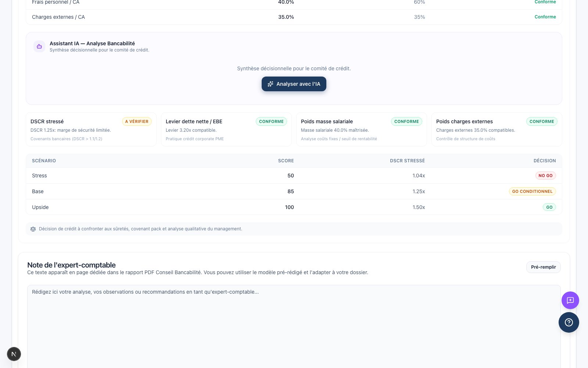Click the SCÉNARIO column header
The height and width of the screenshot is (368, 588).
44,161
